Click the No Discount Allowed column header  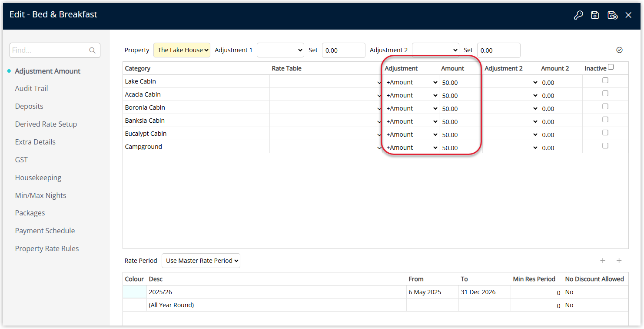click(x=594, y=279)
